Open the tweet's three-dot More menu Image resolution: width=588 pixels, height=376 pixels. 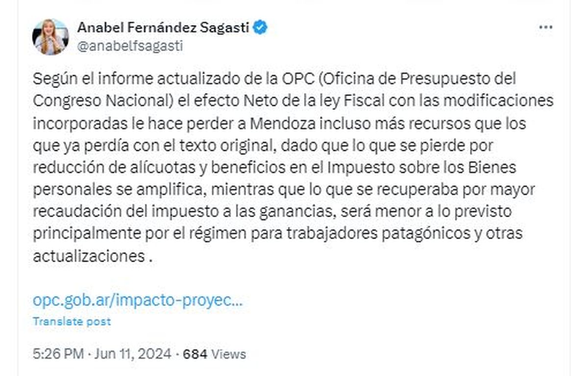pyautogui.click(x=545, y=27)
